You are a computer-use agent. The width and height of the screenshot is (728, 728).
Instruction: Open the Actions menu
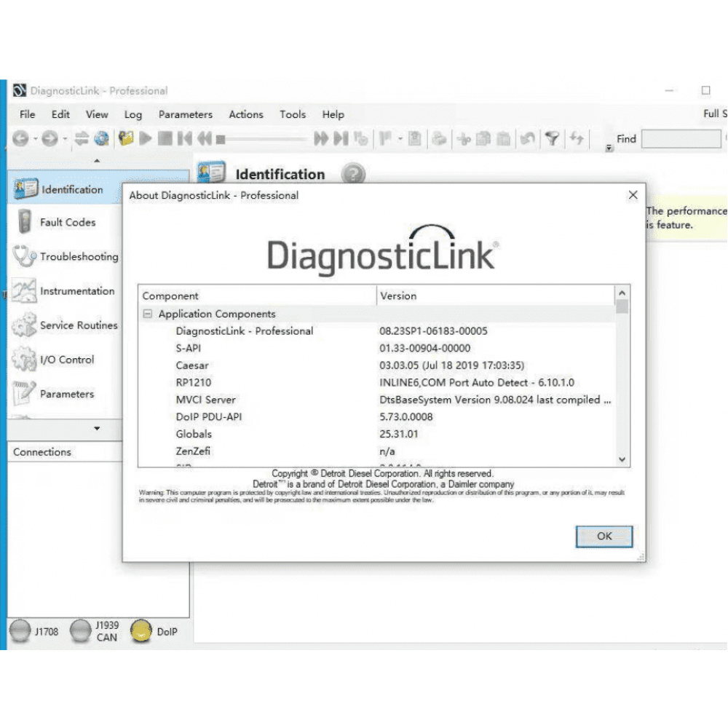[245, 114]
